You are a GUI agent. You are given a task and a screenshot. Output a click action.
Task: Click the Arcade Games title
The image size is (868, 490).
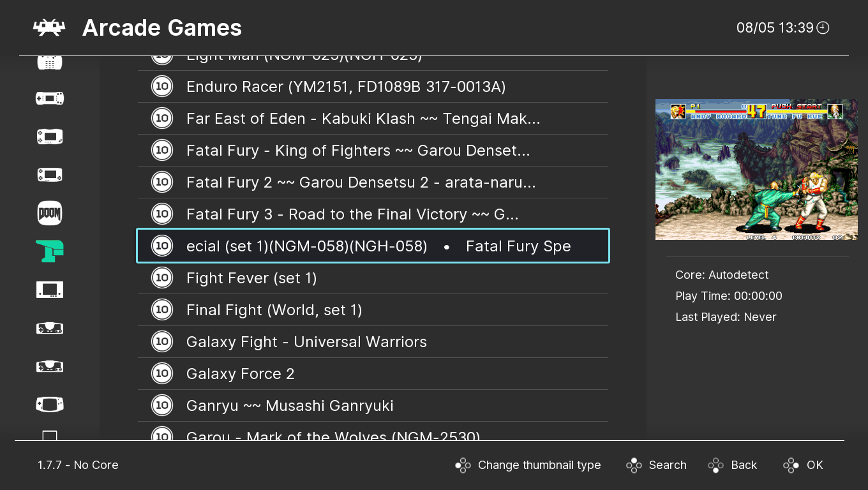point(162,27)
